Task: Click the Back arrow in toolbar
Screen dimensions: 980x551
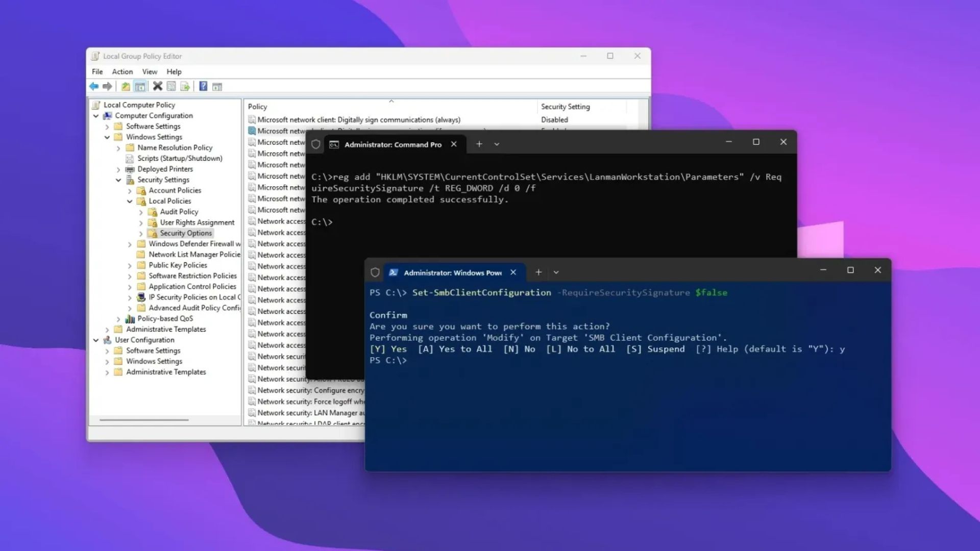Action: (94, 86)
